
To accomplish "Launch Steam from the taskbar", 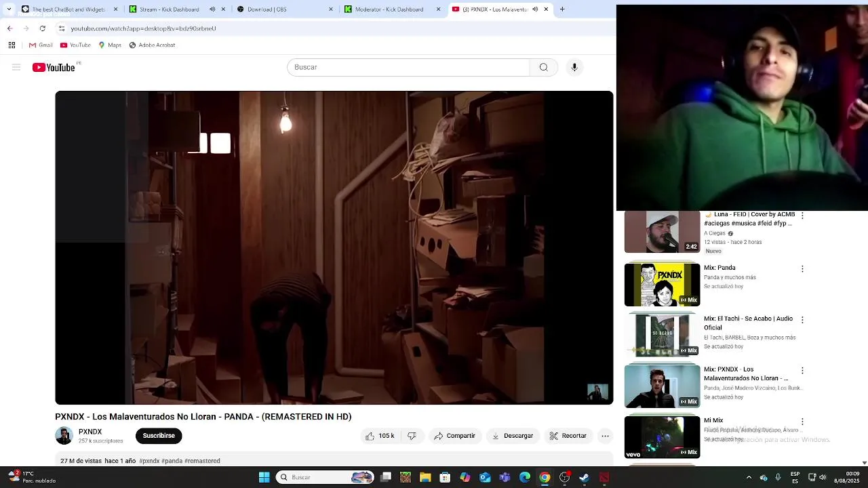I will tap(584, 477).
